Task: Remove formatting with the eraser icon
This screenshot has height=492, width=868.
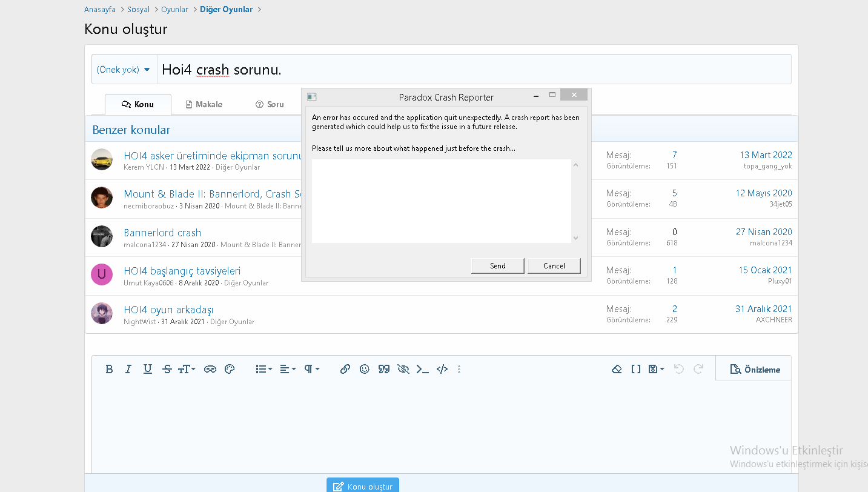Action: (x=617, y=369)
